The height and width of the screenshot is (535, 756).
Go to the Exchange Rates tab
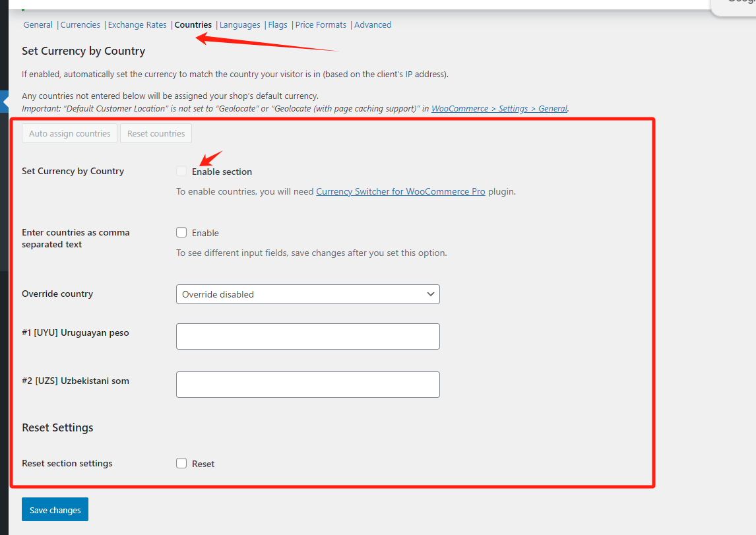click(137, 25)
